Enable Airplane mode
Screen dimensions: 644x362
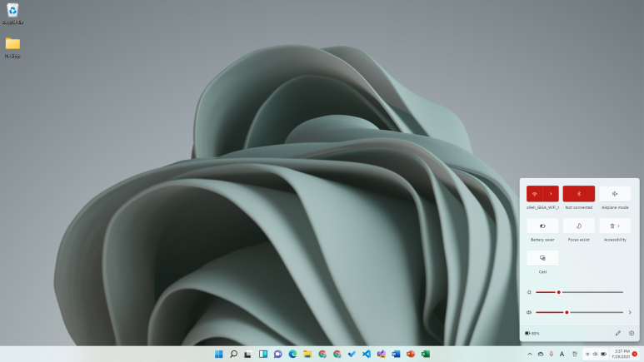(615, 194)
